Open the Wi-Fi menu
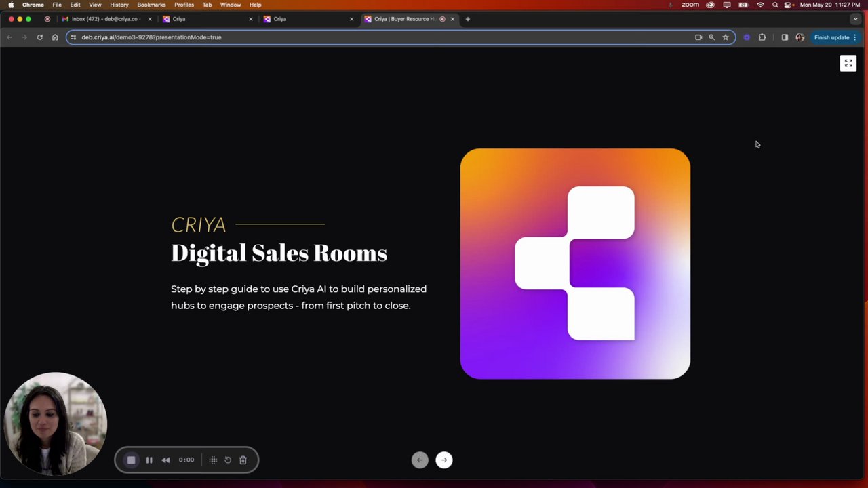The width and height of the screenshot is (868, 488). click(x=760, y=5)
